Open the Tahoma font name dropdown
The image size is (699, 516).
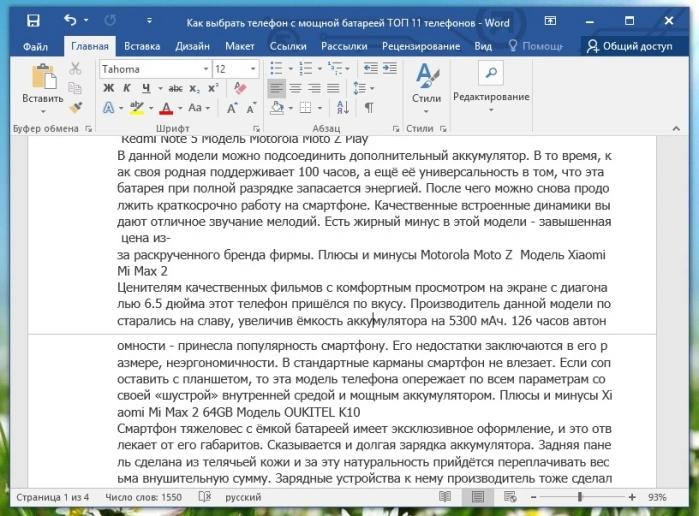point(206,69)
